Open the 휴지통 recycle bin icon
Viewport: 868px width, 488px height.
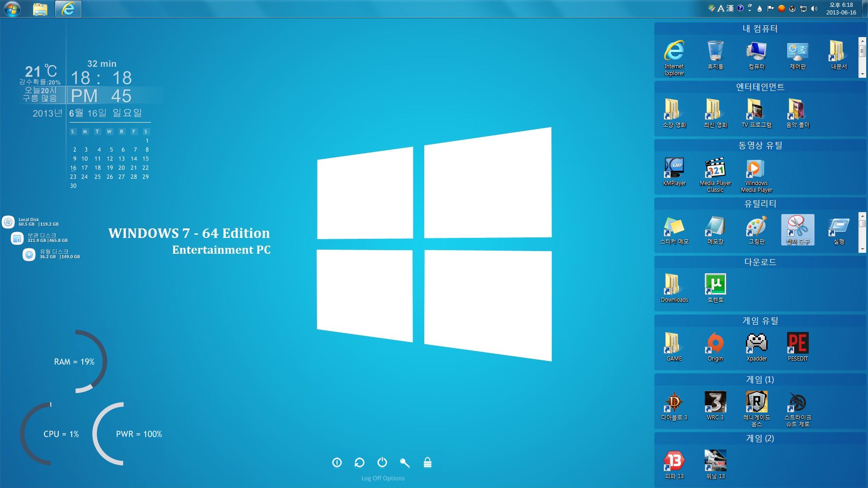715,55
